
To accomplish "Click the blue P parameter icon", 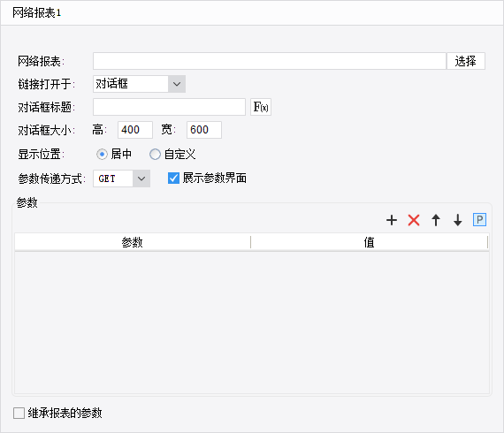I will [479, 220].
